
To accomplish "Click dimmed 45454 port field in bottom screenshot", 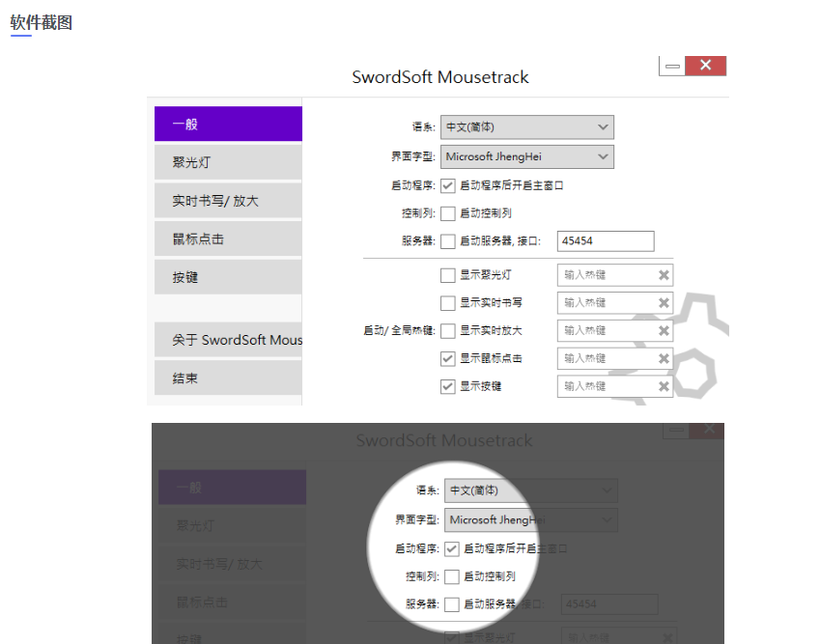I will [609, 604].
